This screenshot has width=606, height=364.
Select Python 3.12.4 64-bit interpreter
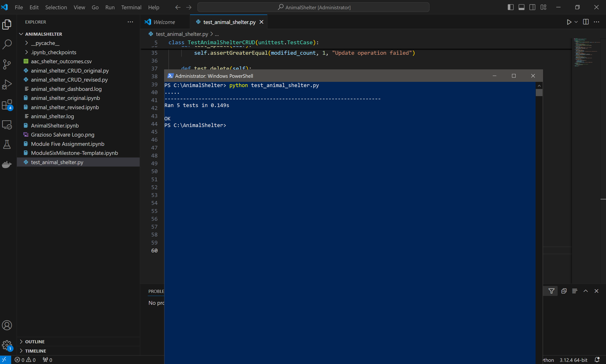(x=573, y=360)
